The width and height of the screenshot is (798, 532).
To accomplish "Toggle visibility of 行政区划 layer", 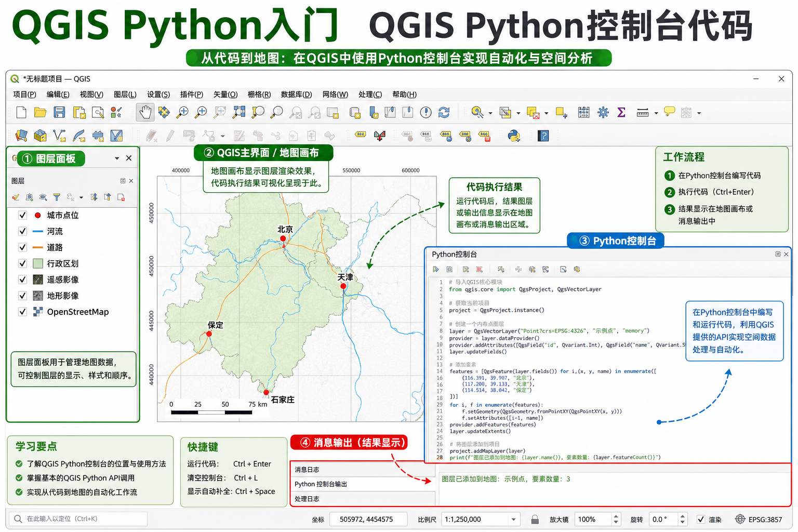I will click(x=22, y=263).
